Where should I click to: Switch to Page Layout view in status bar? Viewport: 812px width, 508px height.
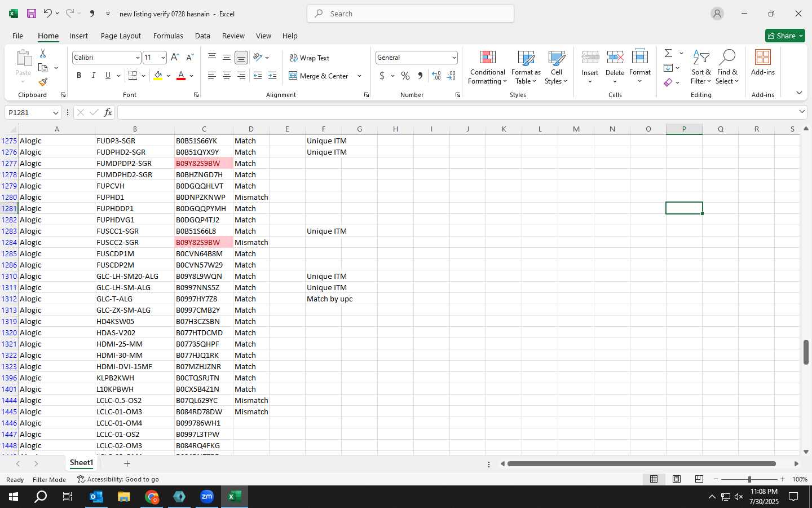[x=677, y=479]
